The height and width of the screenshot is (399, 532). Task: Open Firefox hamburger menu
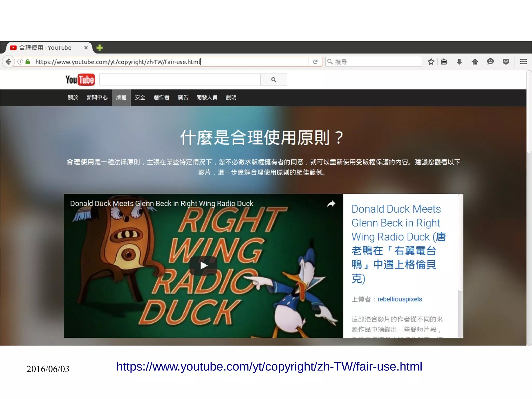point(523,62)
